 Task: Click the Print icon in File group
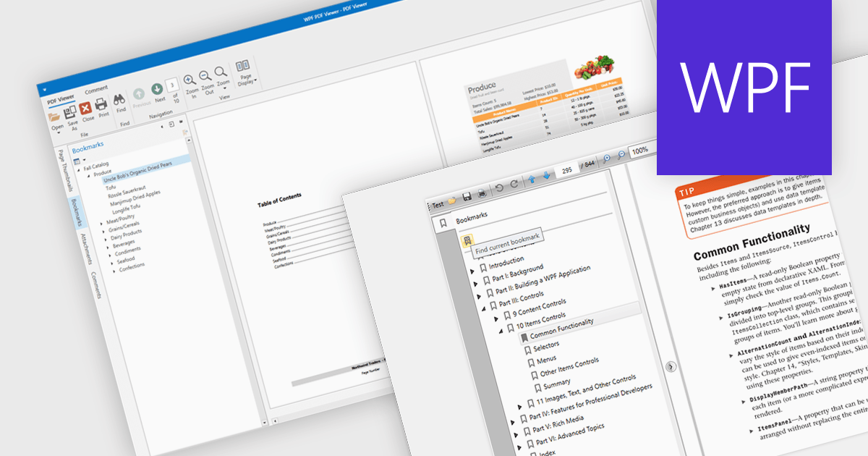click(x=101, y=104)
